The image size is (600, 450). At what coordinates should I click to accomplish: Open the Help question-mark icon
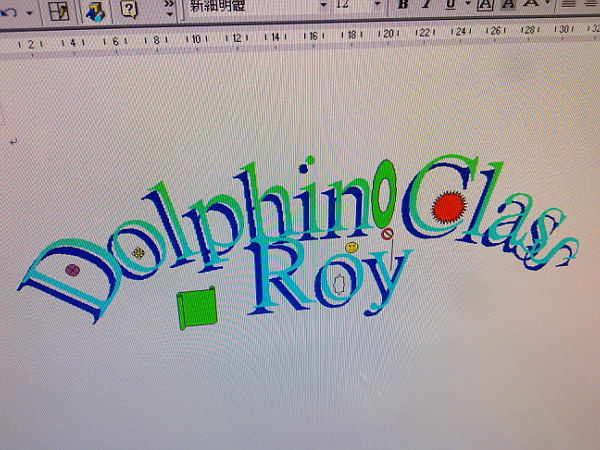click(129, 9)
